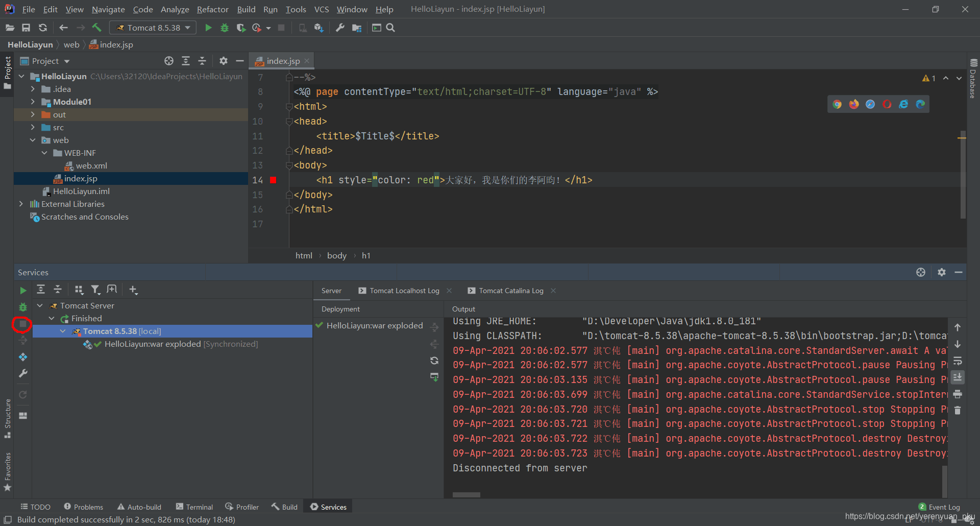Expand External Libraries node
Viewport: 980px width, 526px height.
tap(21, 204)
